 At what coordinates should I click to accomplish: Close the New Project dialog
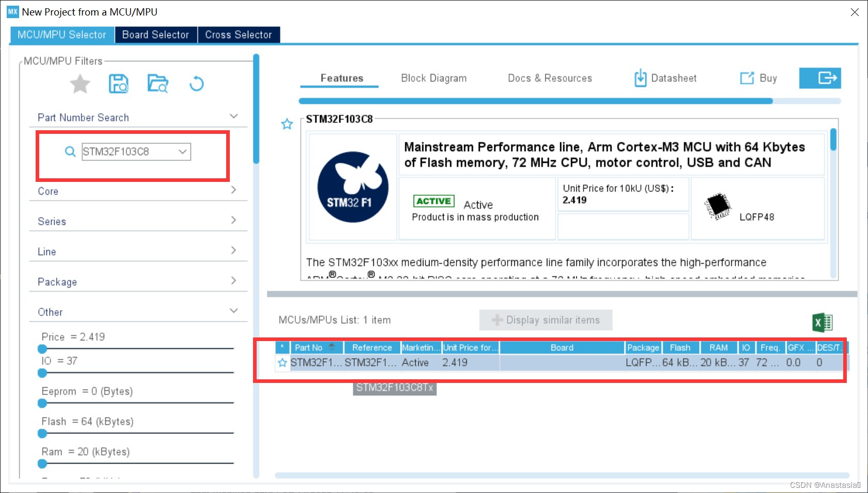pos(855,12)
